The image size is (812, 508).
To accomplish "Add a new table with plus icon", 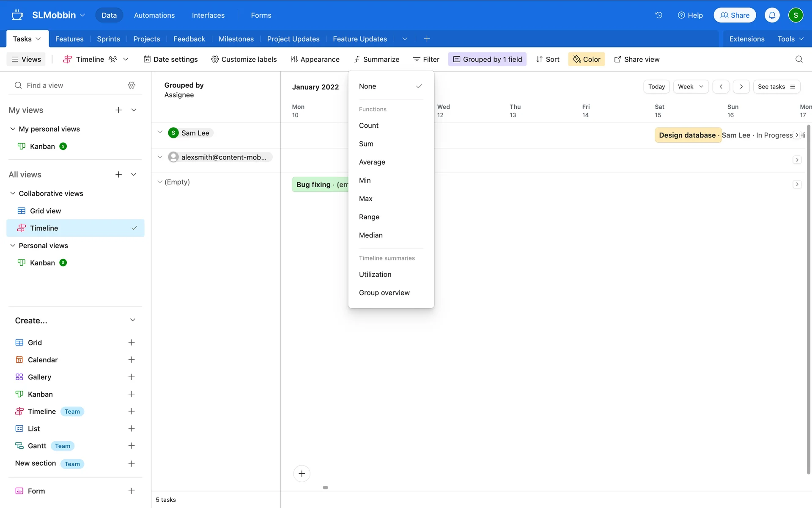I will click(x=427, y=39).
